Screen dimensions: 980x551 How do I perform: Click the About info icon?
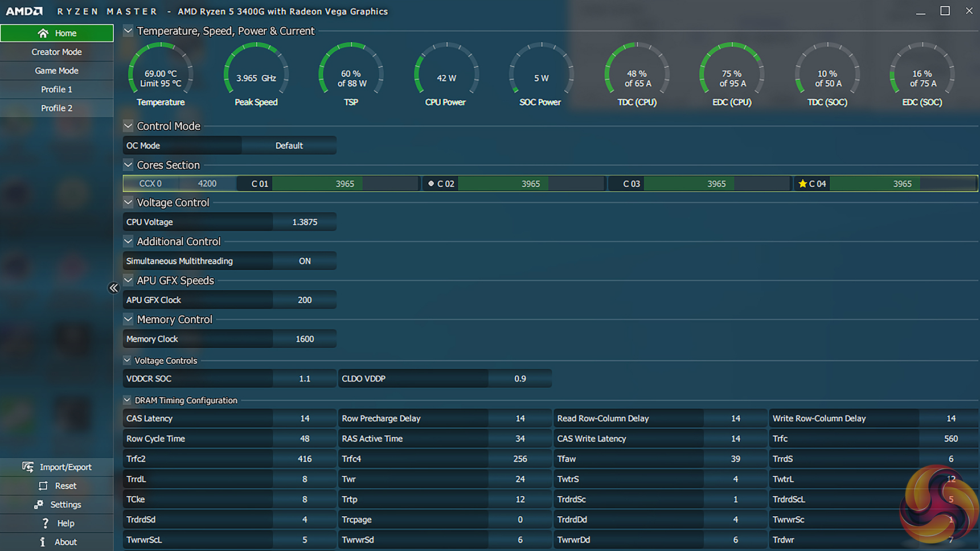click(x=43, y=542)
